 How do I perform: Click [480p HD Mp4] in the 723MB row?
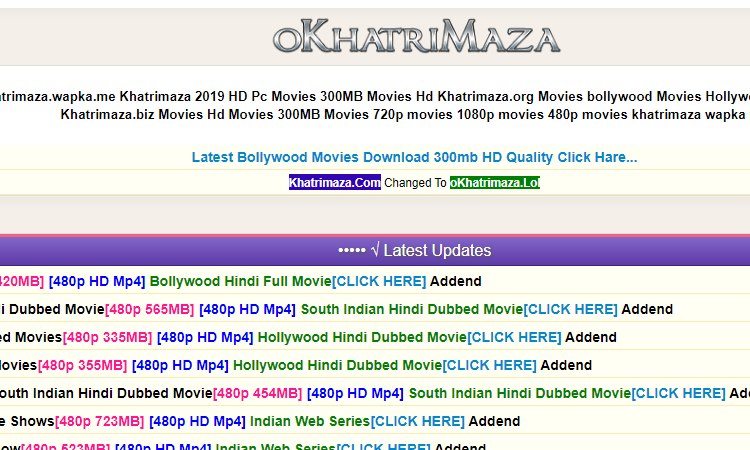197,422
